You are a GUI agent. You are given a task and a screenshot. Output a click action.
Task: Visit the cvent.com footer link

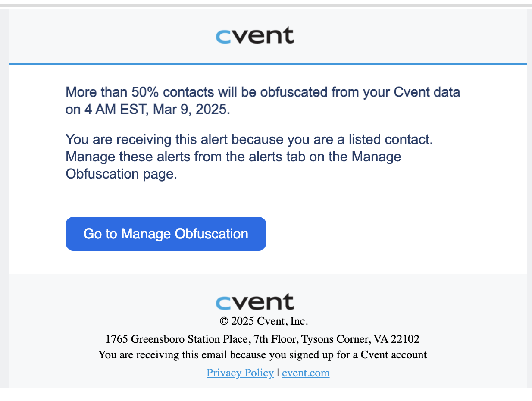coord(306,373)
